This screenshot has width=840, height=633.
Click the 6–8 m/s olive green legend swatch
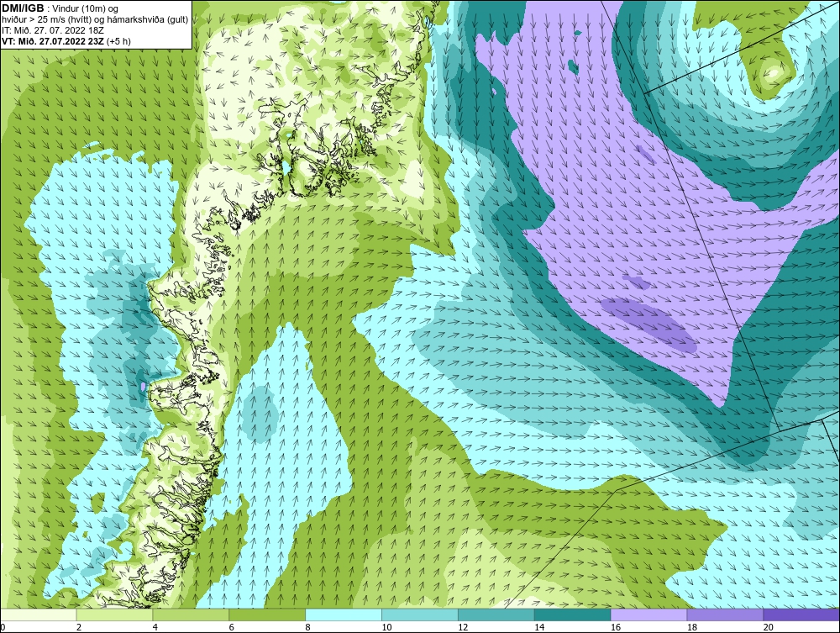[267, 615]
